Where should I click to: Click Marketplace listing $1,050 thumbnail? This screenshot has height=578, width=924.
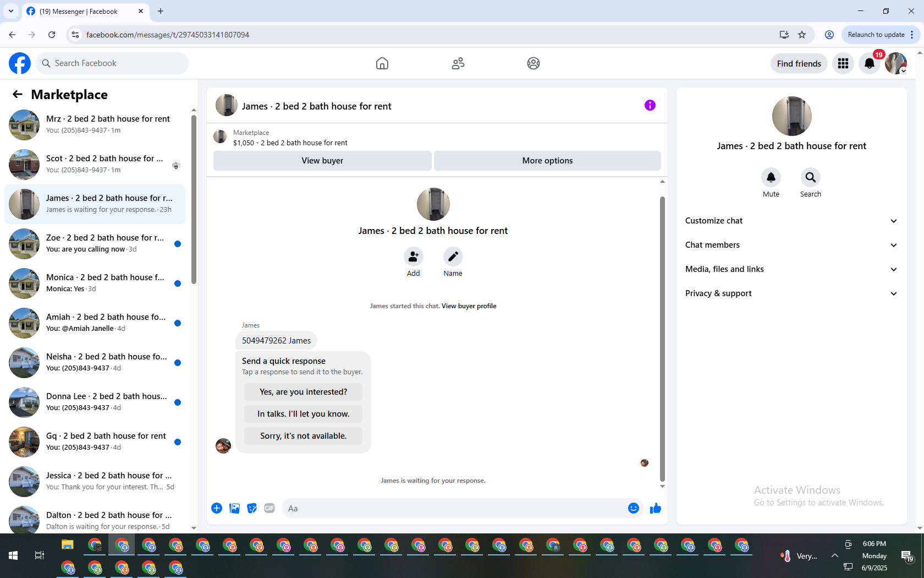(220, 137)
